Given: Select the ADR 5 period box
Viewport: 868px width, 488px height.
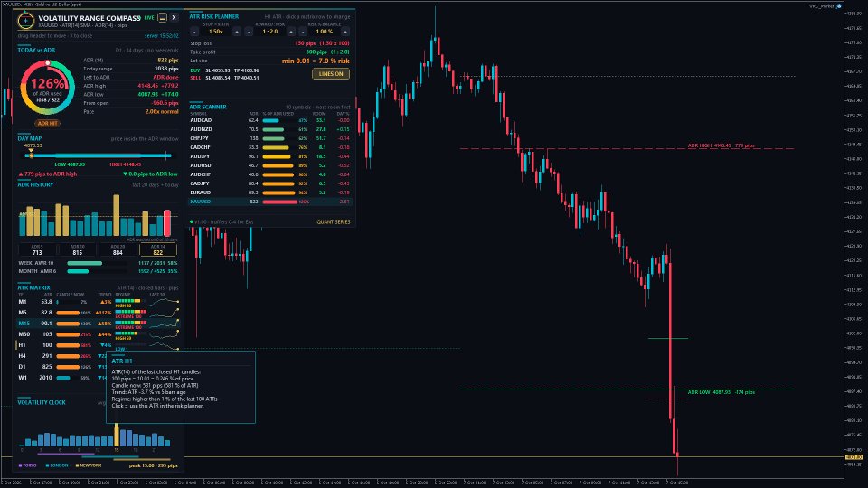Looking at the screenshot, I should coord(37,249).
